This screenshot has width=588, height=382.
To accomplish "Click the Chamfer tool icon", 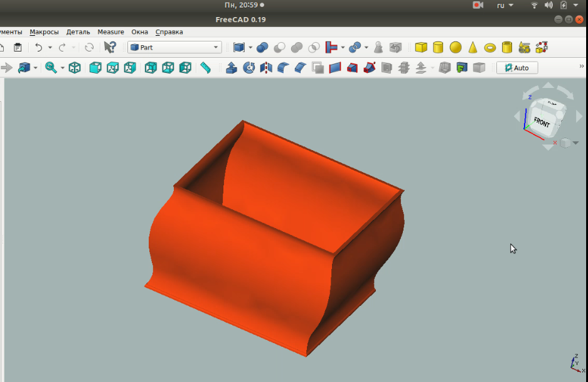I will coord(301,68).
